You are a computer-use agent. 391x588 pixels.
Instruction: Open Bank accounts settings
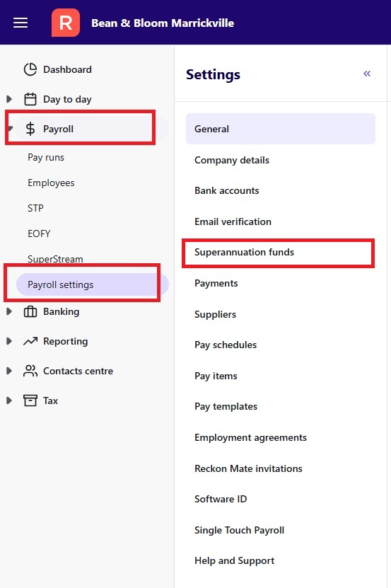pyautogui.click(x=227, y=190)
